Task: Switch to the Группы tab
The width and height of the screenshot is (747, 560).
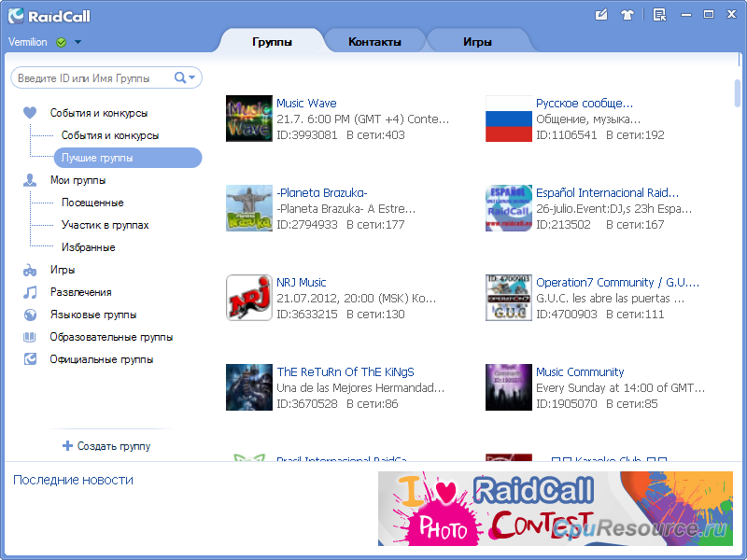Action: [272, 42]
